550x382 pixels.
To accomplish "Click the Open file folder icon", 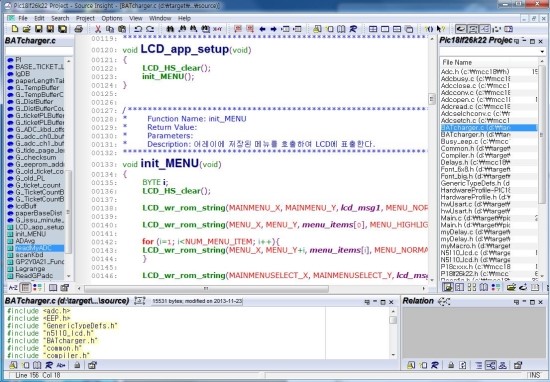I will tap(26, 29).
